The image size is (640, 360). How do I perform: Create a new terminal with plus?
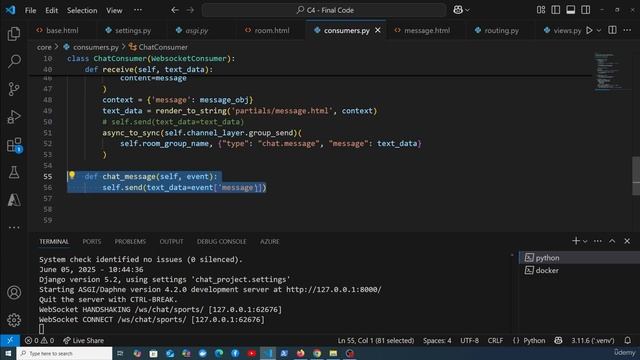tap(576, 241)
